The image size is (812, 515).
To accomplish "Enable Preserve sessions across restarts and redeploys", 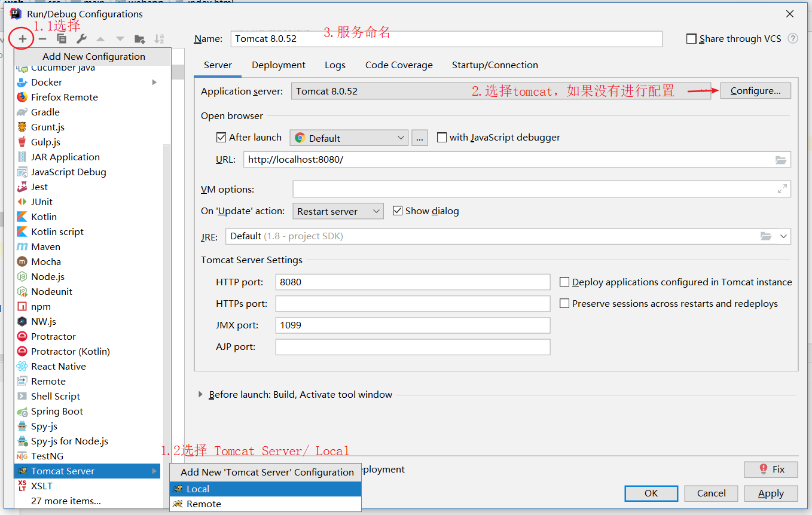I will point(564,303).
